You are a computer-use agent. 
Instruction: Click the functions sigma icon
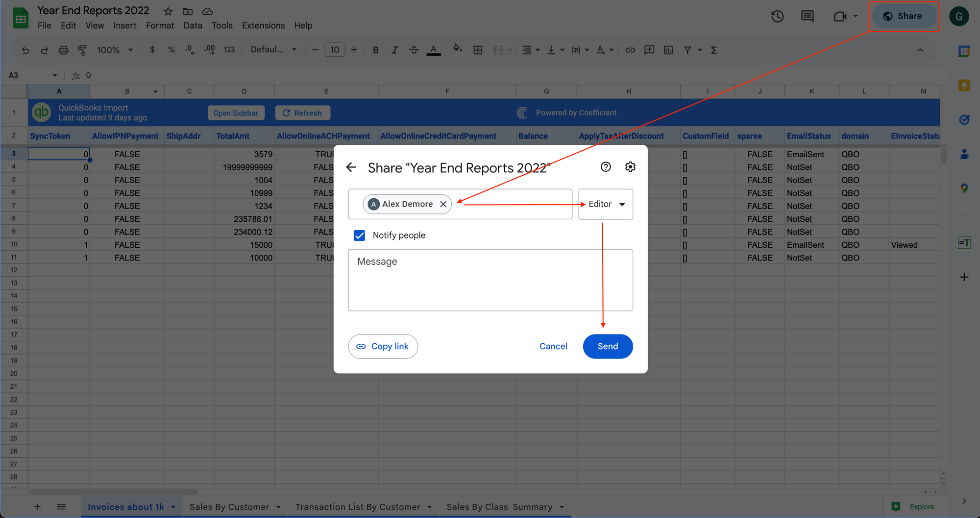pos(714,50)
